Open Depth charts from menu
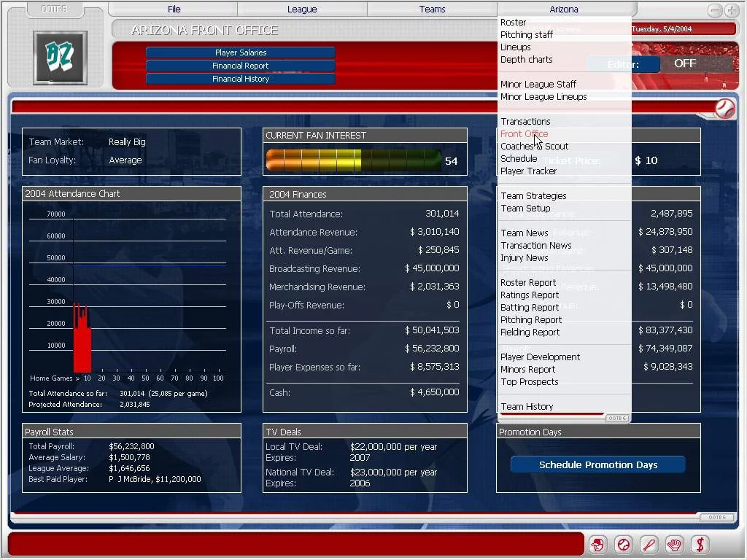 click(x=527, y=60)
